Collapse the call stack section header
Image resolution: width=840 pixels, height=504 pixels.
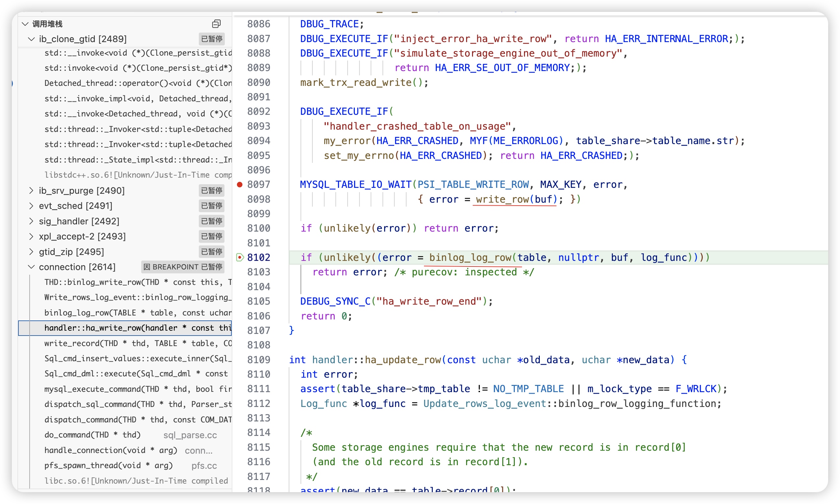coord(25,24)
